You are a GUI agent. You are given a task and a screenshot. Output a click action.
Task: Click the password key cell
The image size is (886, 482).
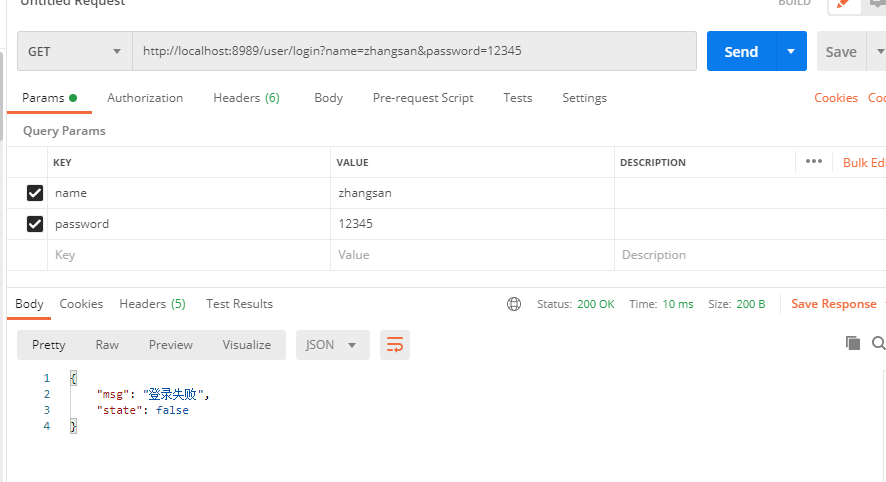[189, 224]
